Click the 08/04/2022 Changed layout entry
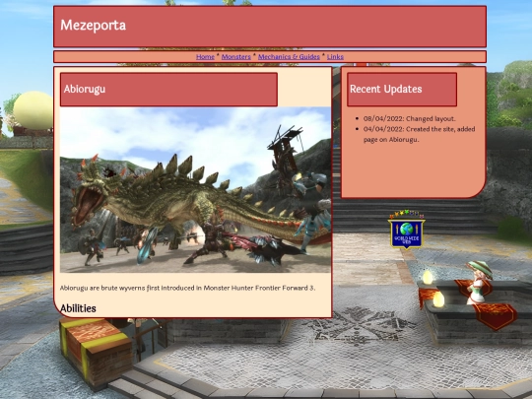Screen dimensions: 532x399 410,119
